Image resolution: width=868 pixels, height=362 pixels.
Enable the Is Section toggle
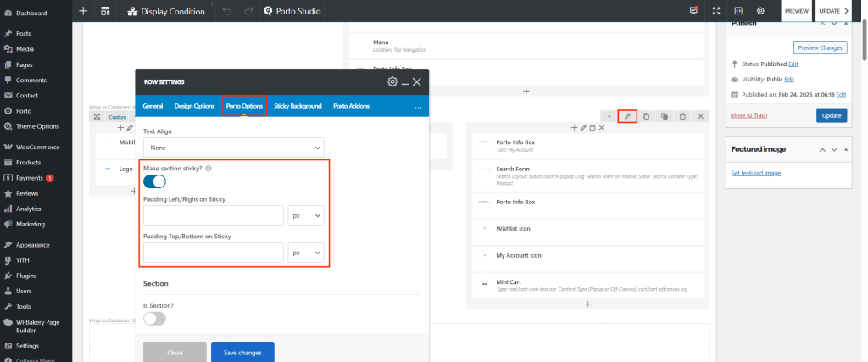pyautogui.click(x=154, y=318)
